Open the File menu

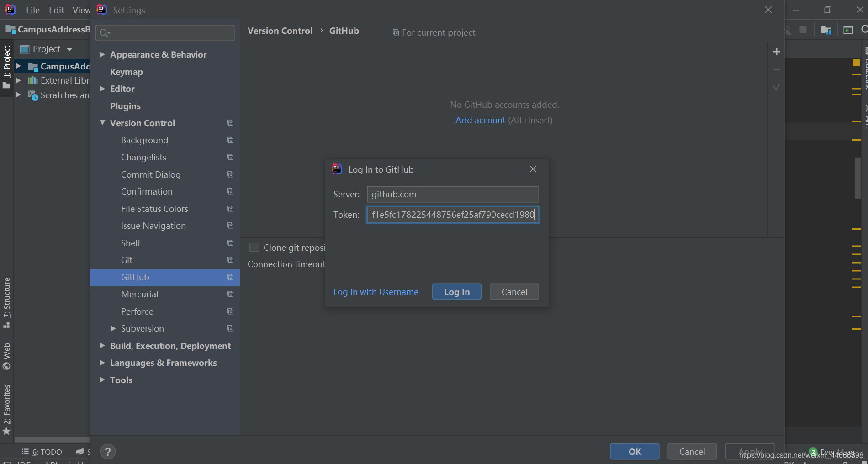pyautogui.click(x=32, y=10)
